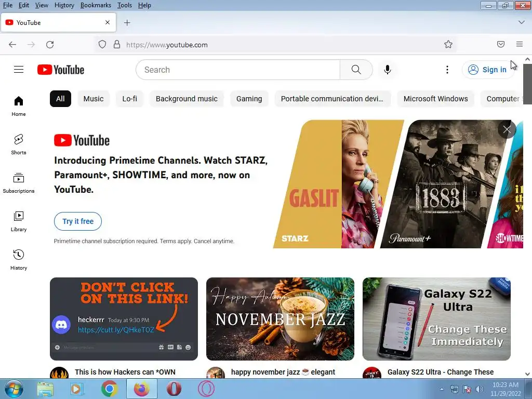The width and height of the screenshot is (532, 399).
Task: Click the padlock site info icon
Action: tap(117, 45)
